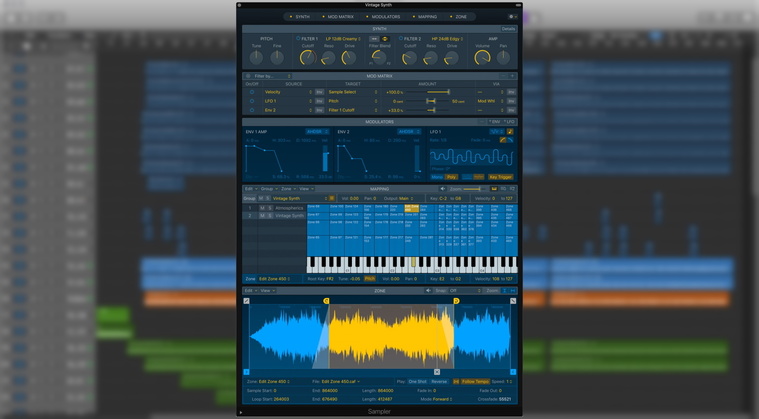Open the Snap dropdown in Zone pane
Viewport: 759px width, 419px height.
pyautogui.click(x=465, y=291)
